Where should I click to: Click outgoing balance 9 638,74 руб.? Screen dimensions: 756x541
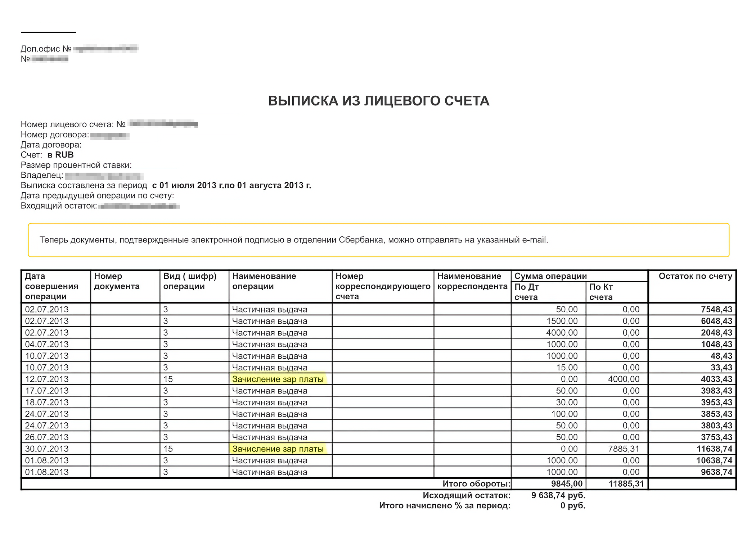click(558, 496)
